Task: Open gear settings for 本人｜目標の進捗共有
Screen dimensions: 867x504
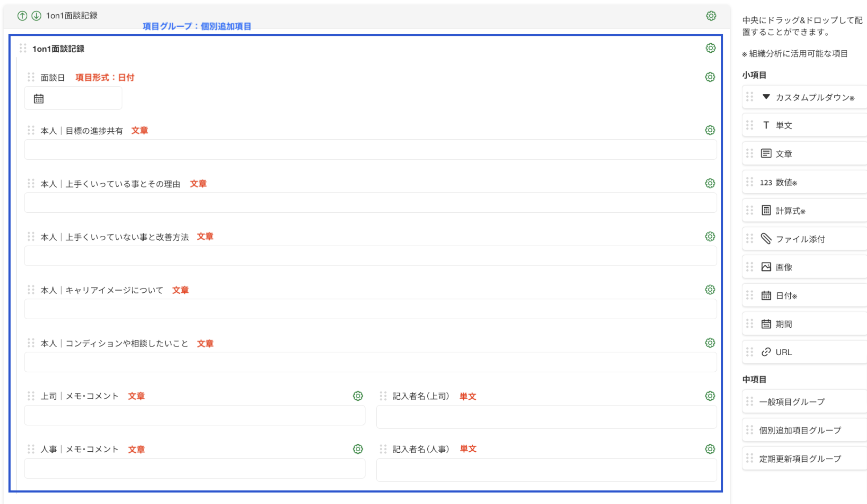Action: point(710,130)
